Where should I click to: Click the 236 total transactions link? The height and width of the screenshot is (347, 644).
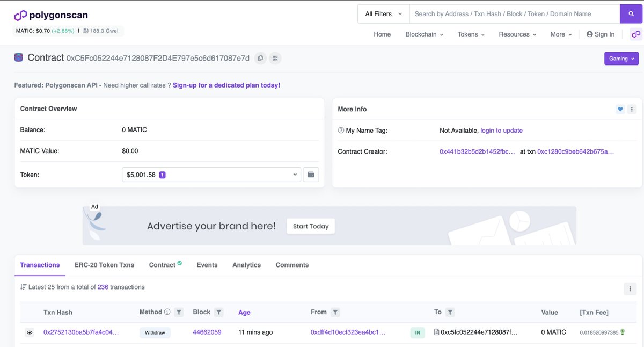pos(103,287)
